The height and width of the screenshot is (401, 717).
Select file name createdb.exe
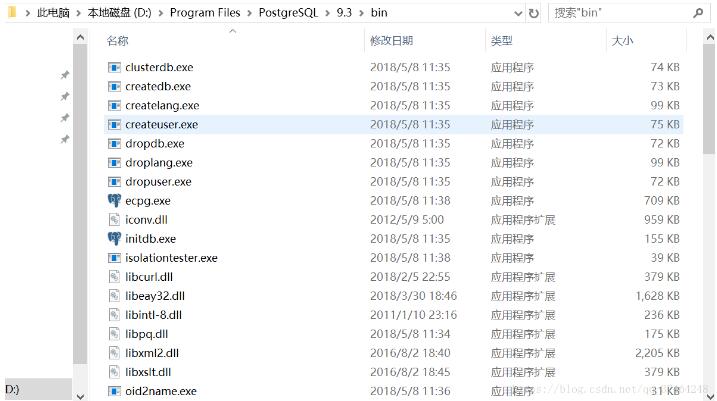[x=158, y=86]
